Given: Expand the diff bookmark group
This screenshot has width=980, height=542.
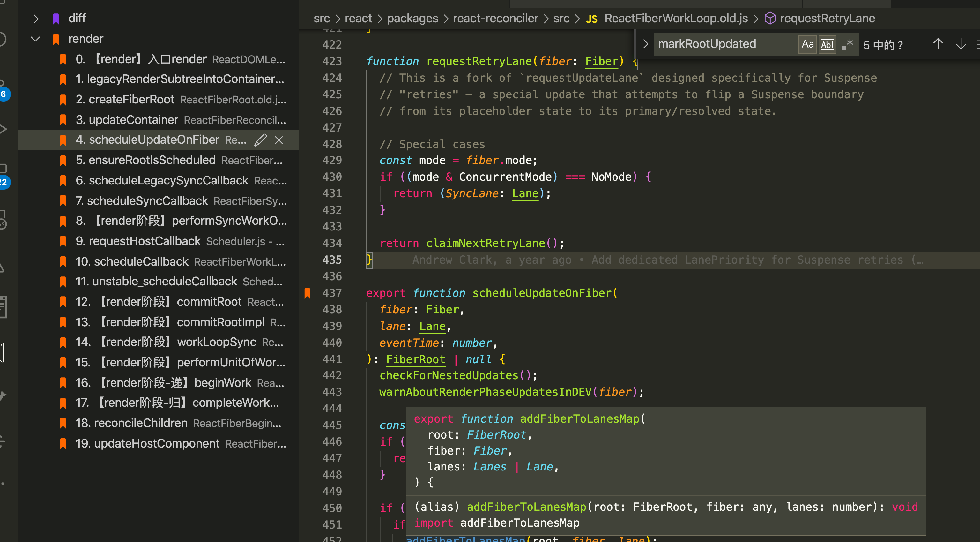Looking at the screenshot, I should tap(36, 18).
